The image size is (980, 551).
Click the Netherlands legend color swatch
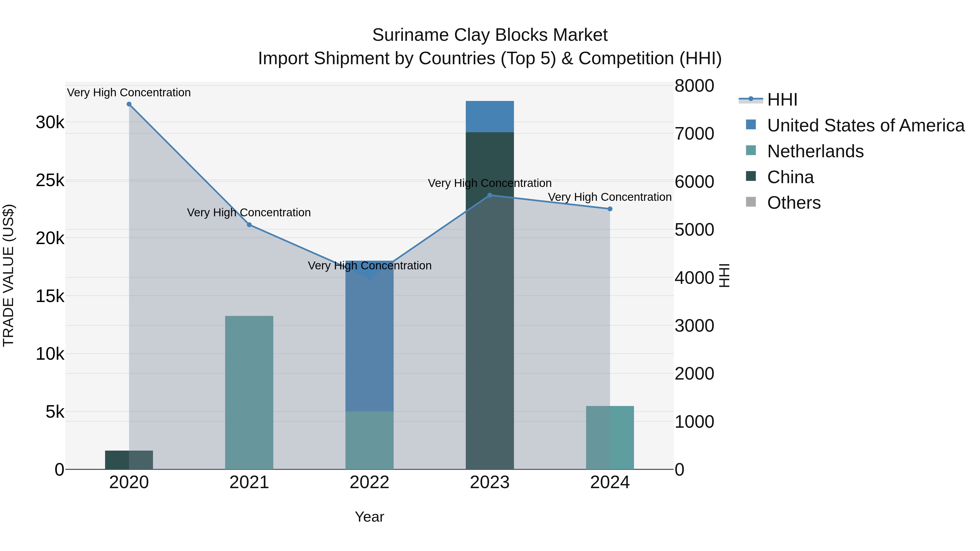(x=751, y=150)
